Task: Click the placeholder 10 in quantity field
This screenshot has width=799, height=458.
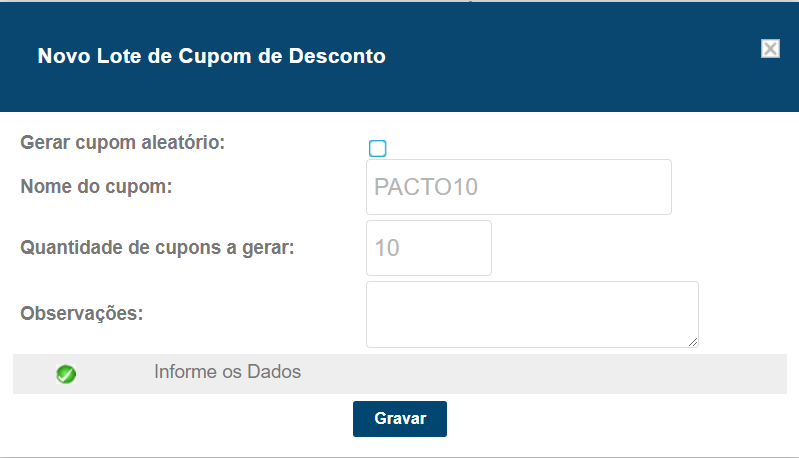Action: pos(387,248)
